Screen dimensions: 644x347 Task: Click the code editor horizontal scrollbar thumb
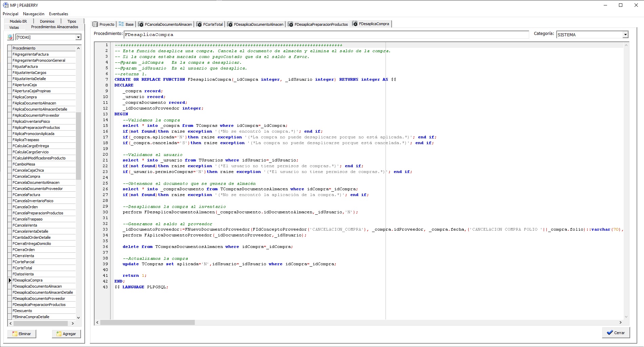[147, 323]
